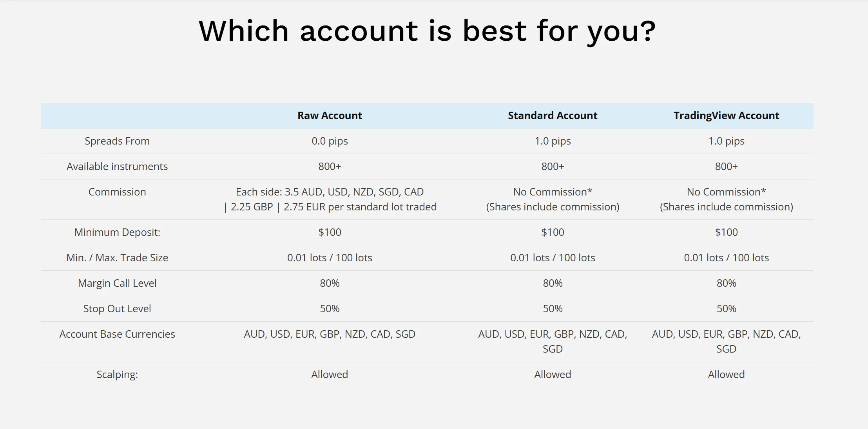Click the 'Account Base Currencies' row label
Image resolution: width=868 pixels, height=429 pixels.
click(x=117, y=334)
